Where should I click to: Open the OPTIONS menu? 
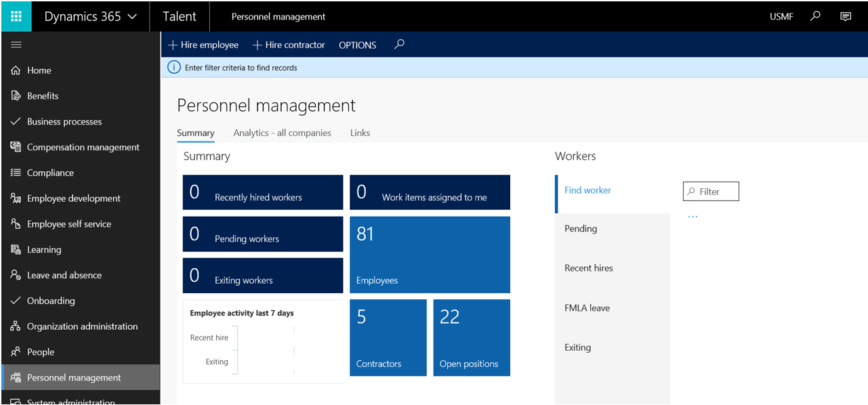[x=357, y=45]
